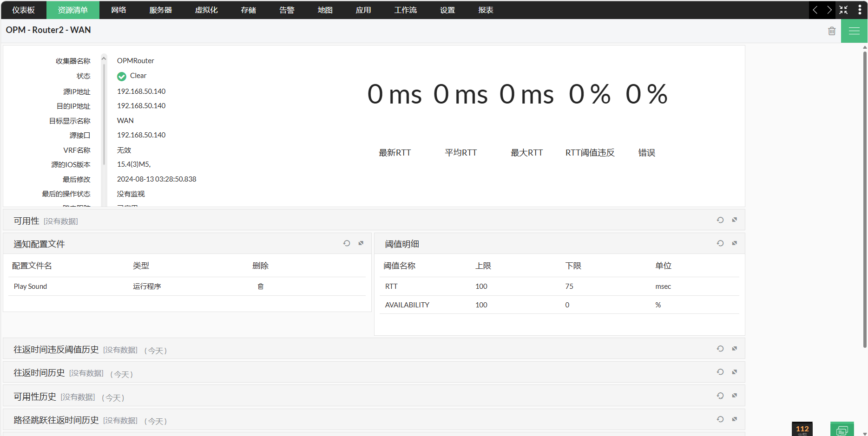Click the 配置文件名 column header
868x436 pixels.
(x=32, y=266)
